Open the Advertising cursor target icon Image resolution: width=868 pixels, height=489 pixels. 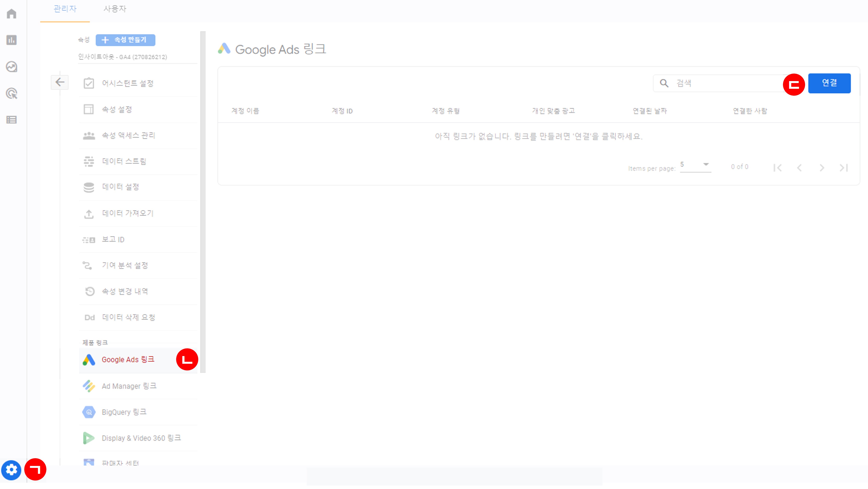pos(11,93)
